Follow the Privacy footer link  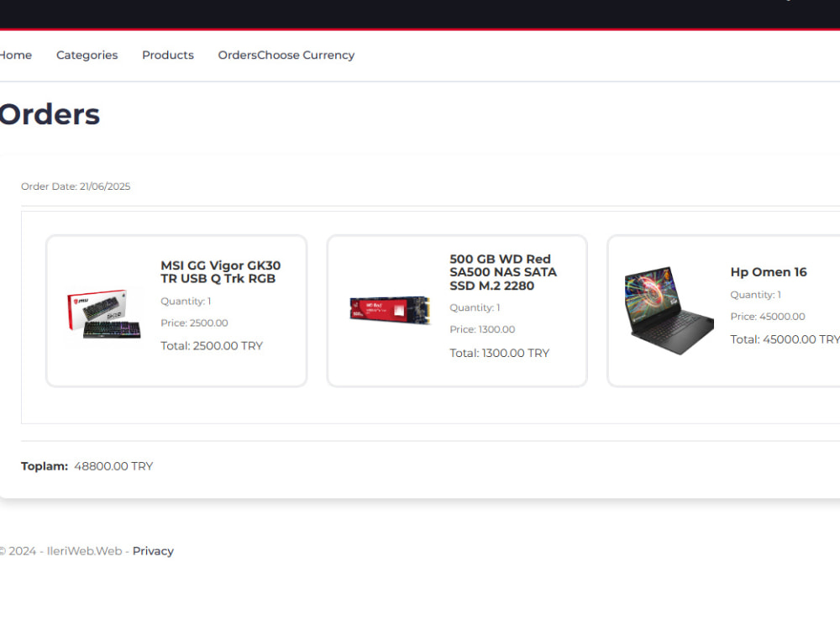pyautogui.click(x=153, y=551)
